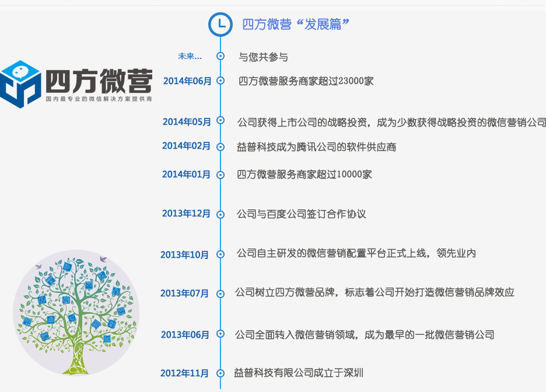Click the clock icon atop the timeline
546x392 pixels.
click(220, 24)
